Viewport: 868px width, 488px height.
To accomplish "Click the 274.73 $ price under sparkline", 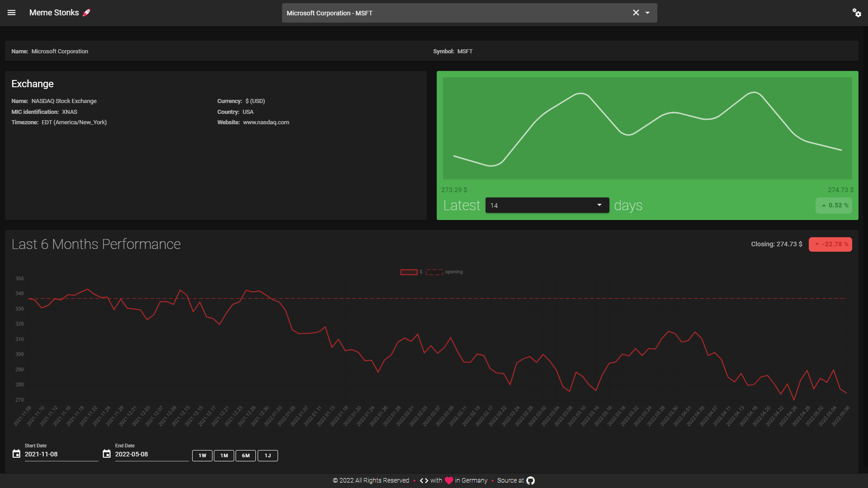I will pyautogui.click(x=840, y=190).
